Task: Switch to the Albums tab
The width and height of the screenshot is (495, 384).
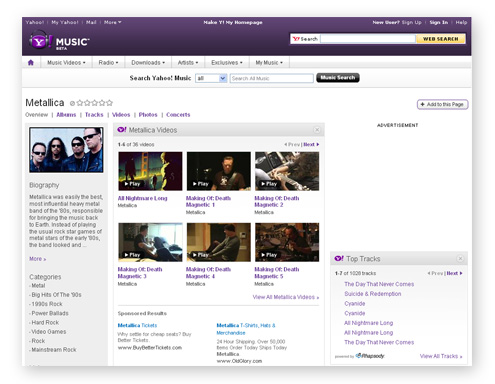Action: point(66,115)
